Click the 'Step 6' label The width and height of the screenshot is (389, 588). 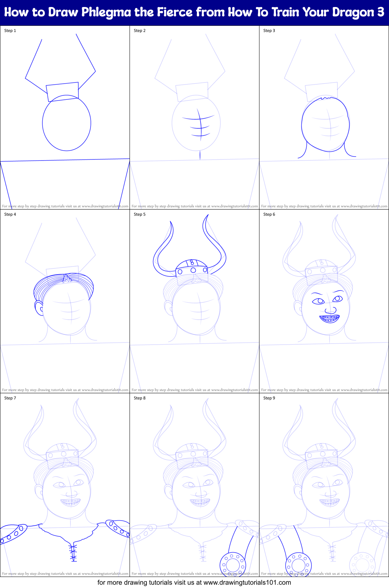coord(269,214)
